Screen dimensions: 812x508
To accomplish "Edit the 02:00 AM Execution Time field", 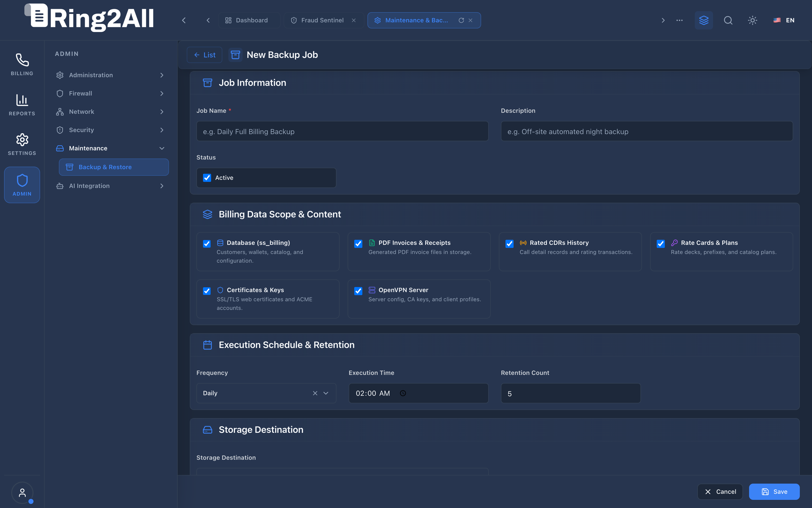I will pos(418,393).
